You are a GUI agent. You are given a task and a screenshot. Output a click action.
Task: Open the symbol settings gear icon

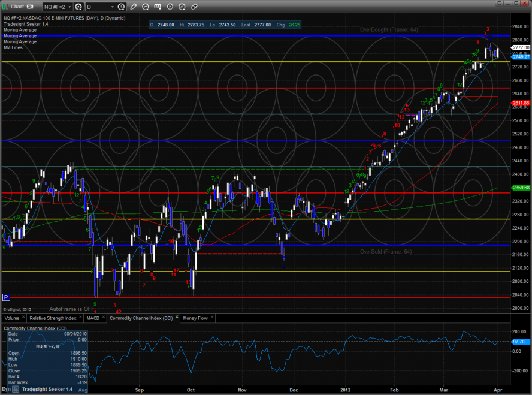pyautogui.click(x=78, y=7)
